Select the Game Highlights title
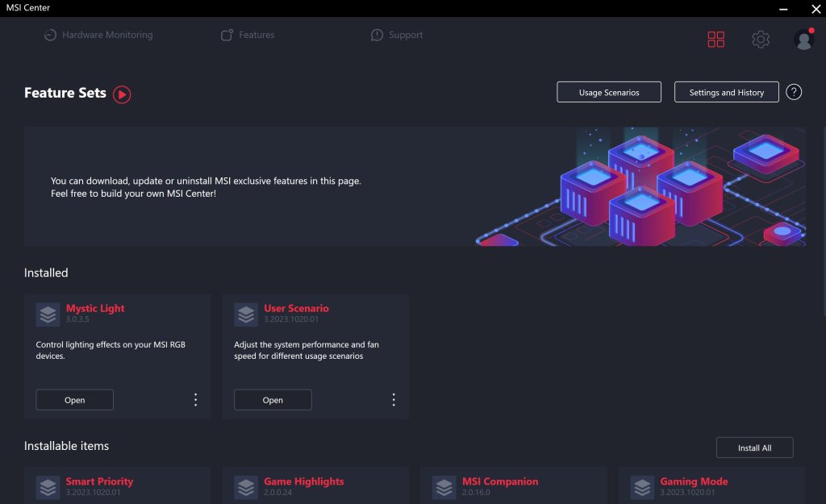The width and height of the screenshot is (826, 504). tap(304, 481)
